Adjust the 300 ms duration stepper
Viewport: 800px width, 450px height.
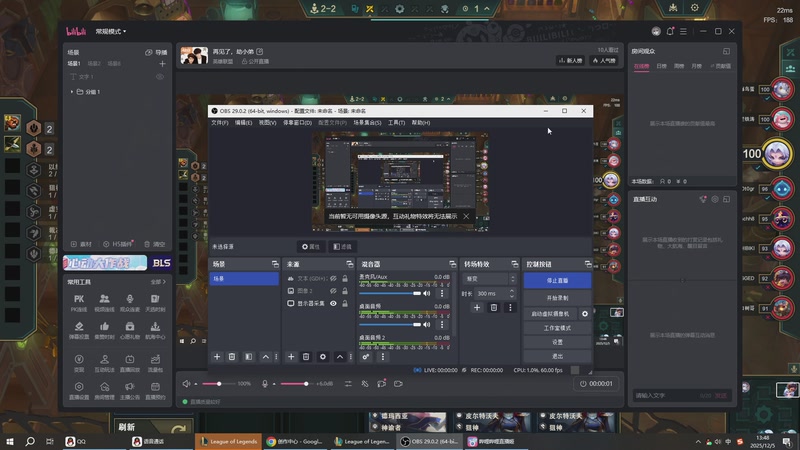(512, 293)
